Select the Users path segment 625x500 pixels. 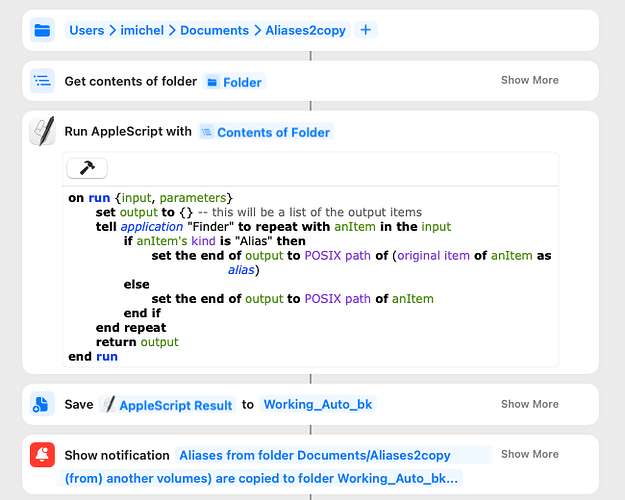click(x=86, y=30)
